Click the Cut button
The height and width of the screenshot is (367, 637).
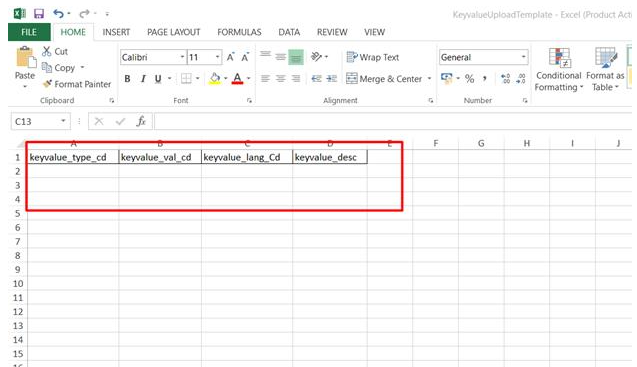tap(55, 51)
